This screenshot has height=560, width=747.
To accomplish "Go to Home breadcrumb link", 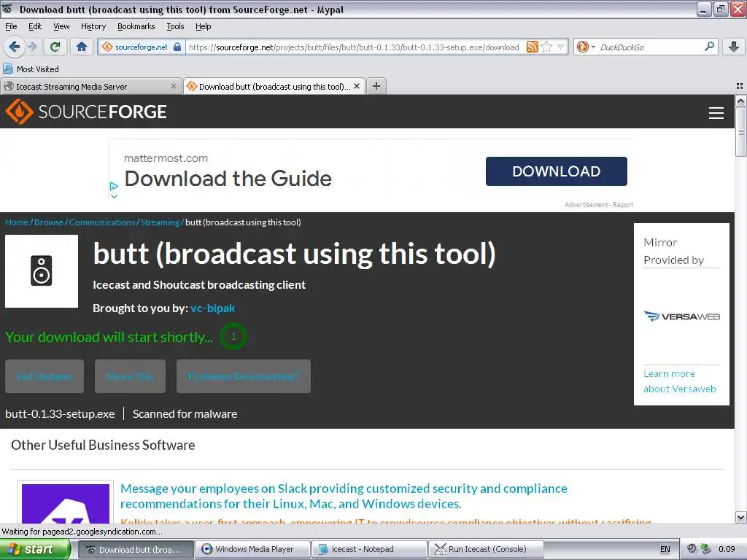I will point(17,222).
